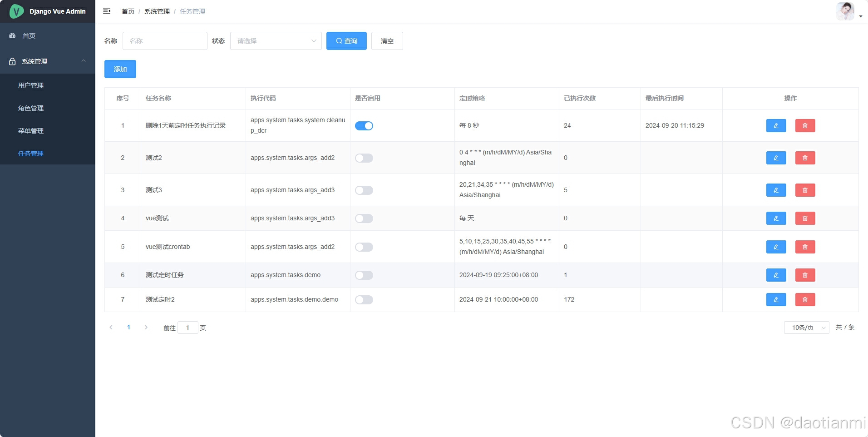The width and height of the screenshot is (868, 437).
Task: Delete the 测试定时2 task
Action: 805,299
